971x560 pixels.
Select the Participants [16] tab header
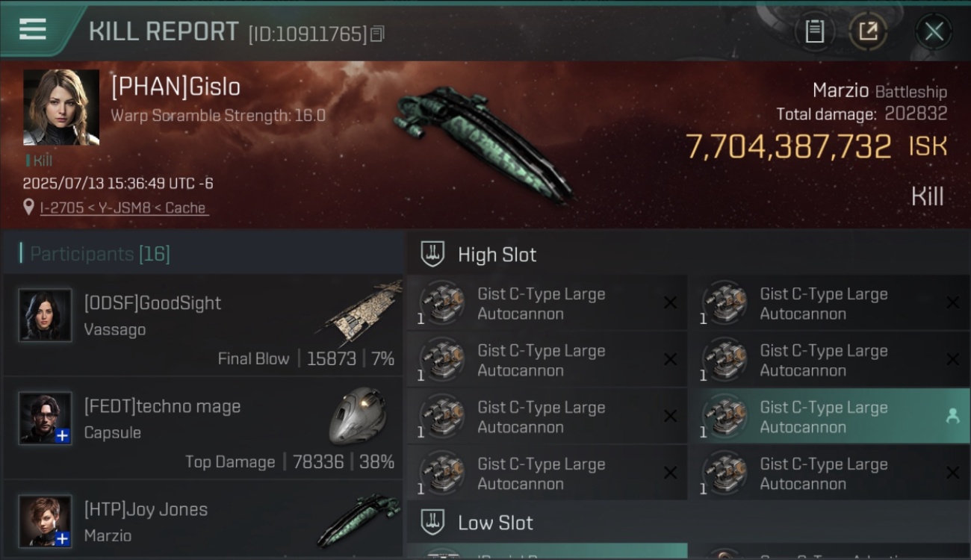click(x=100, y=254)
